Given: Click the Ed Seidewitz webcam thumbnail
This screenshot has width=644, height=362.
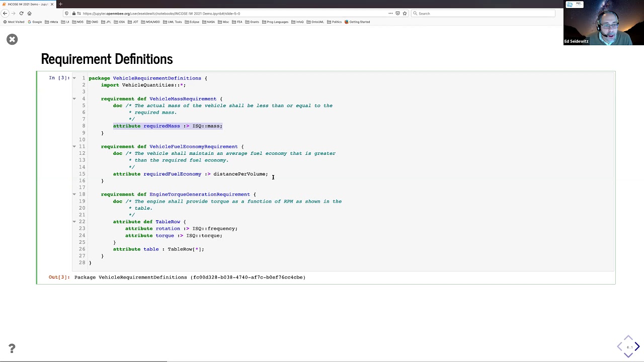Looking at the screenshot, I should 604,23.
